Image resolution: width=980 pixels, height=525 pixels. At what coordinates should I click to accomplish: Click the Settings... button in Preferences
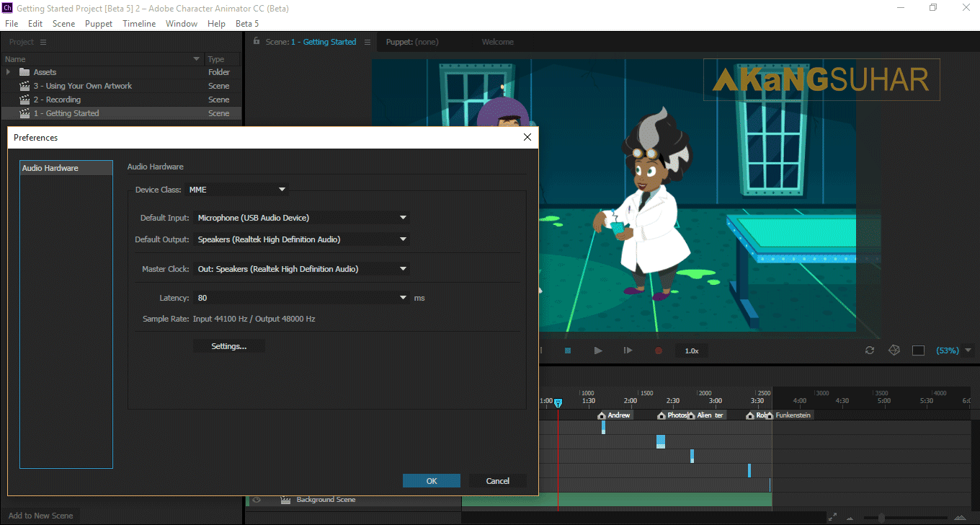tap(229, 346)
